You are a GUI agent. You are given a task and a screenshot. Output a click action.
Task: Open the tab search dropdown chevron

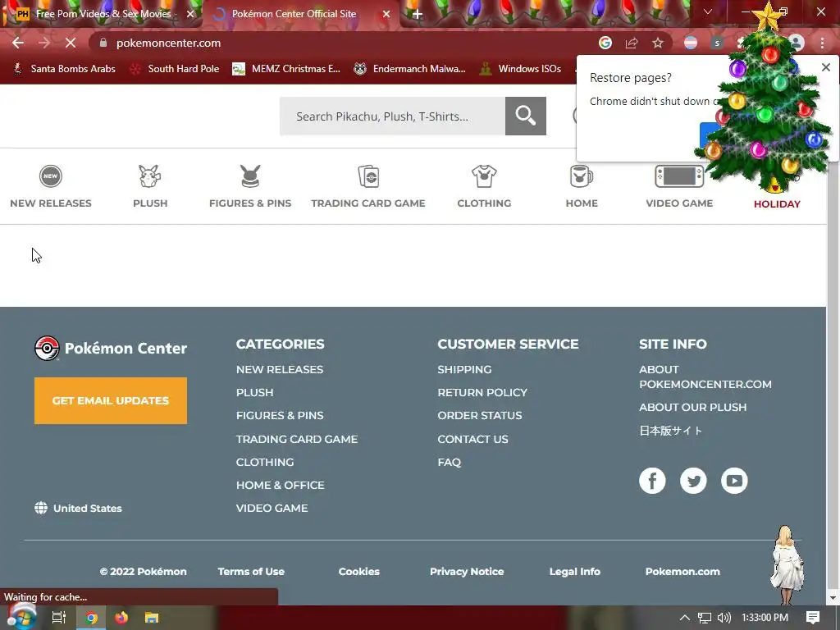[708, 11]
